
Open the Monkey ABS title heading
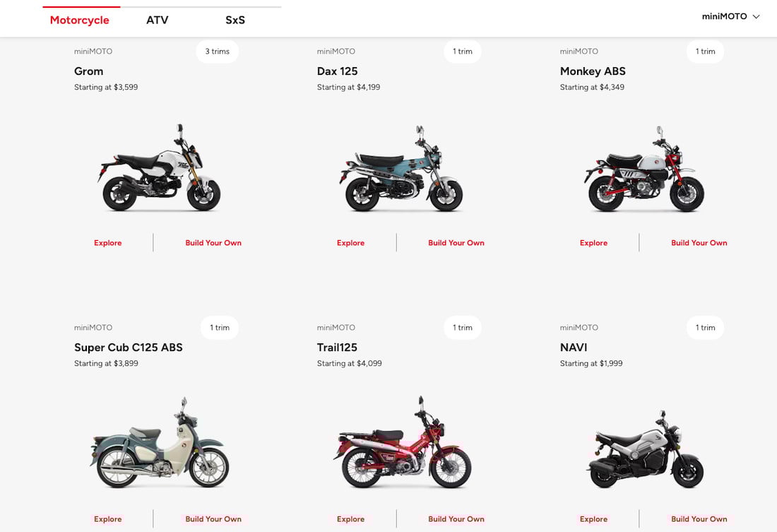(x=593, y=71)
